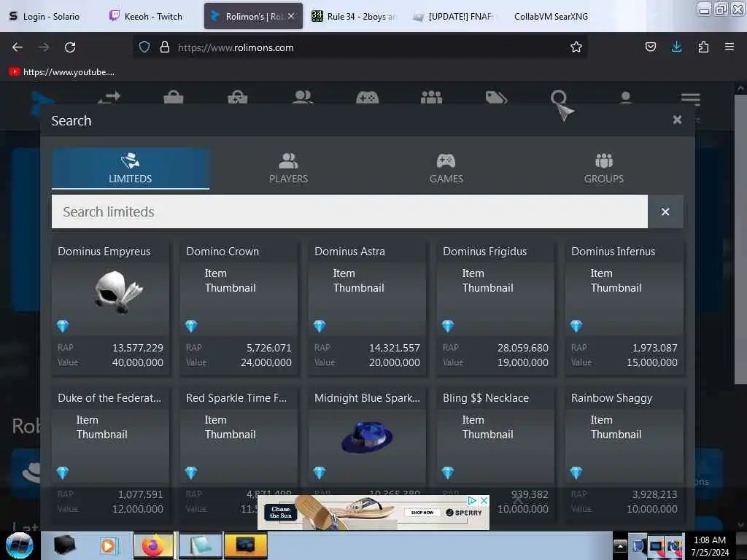Open the Domino Crown item card

[x=239, y=308]
